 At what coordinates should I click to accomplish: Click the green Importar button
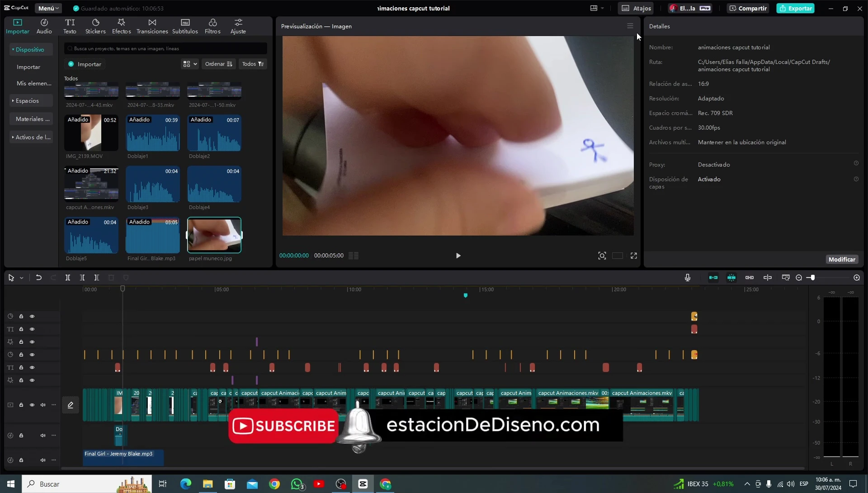coord(85,64)
